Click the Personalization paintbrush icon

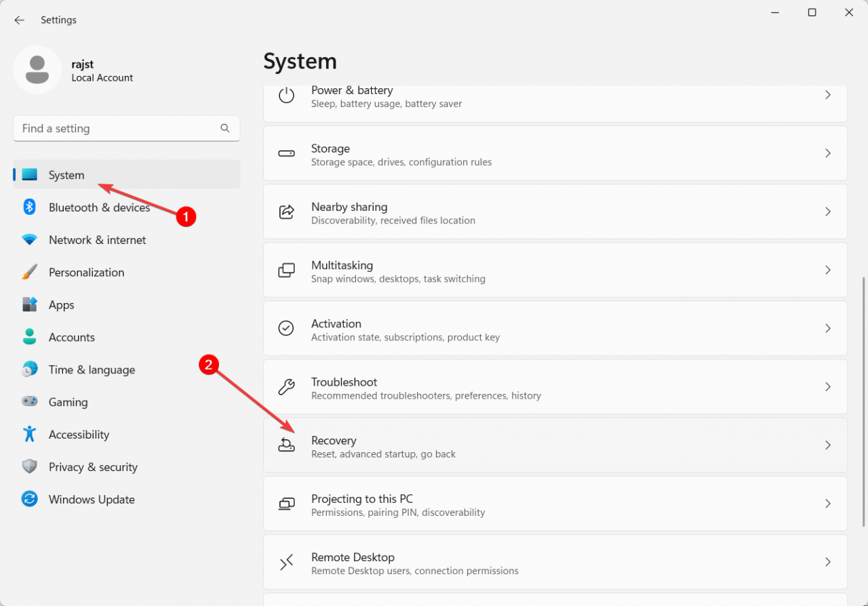(x=29, y=272)
